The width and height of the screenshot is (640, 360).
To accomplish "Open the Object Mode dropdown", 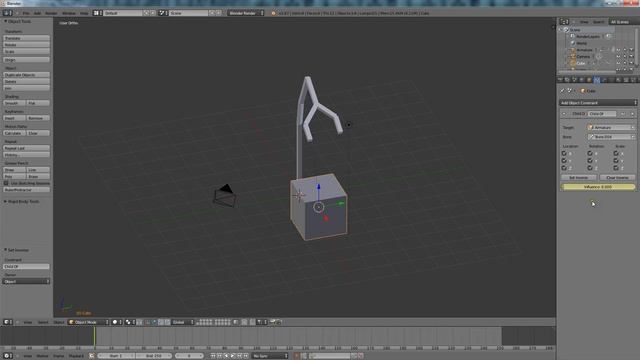I will tap(89, 322).
